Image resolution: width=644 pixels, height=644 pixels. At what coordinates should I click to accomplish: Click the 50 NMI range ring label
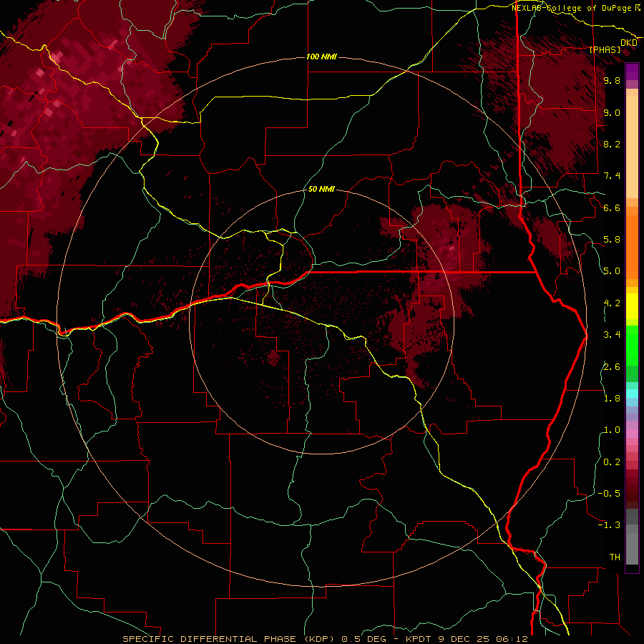coord(321,189)
